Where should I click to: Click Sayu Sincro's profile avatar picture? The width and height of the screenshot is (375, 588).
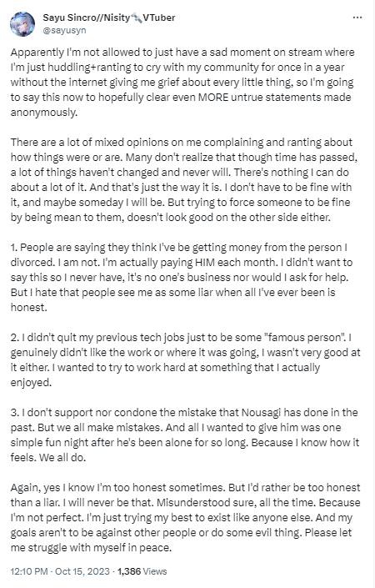tap(22, 24)
